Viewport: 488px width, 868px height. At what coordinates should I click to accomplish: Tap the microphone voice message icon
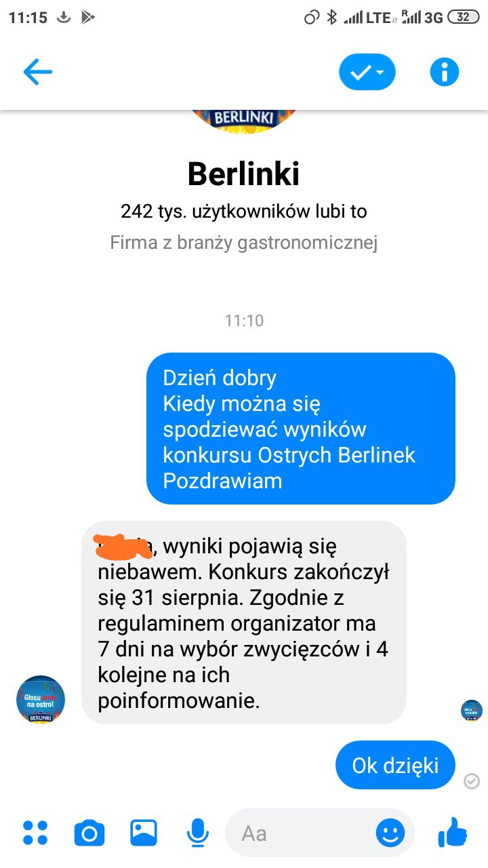point(198,833)
